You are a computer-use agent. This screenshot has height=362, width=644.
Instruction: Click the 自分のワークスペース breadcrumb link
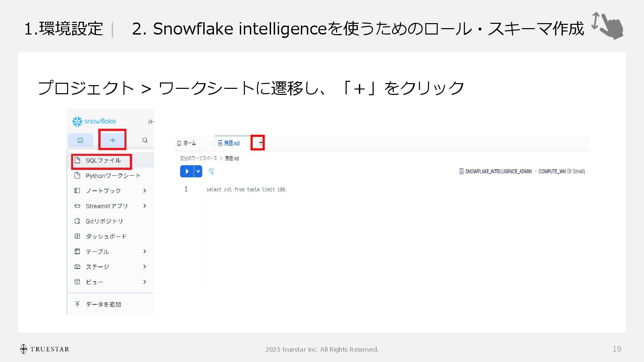[x=198, y=158]
